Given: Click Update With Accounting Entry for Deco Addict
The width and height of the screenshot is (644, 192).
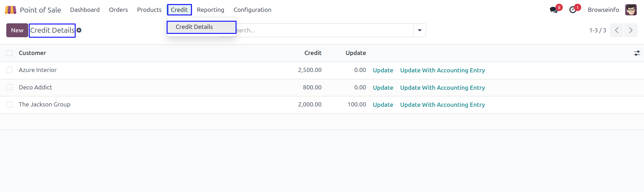Looking at the screenshot, I should click(442, 88).
